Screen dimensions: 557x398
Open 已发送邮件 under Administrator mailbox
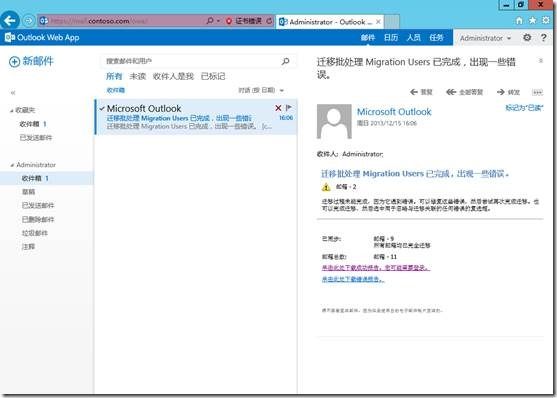[x=38, y=205]
